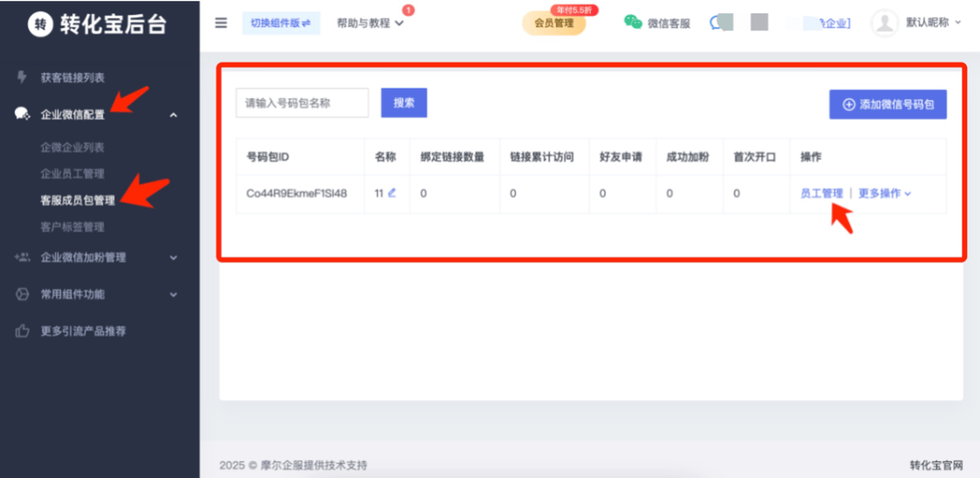Collapse the 企业微信配置 menu section
Viewport: 980px width, 478px height.
pos(173,115)
